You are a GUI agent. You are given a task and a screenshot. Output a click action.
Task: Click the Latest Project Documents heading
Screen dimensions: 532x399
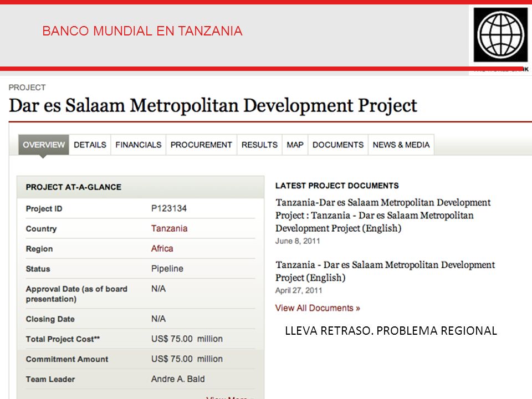337,186
